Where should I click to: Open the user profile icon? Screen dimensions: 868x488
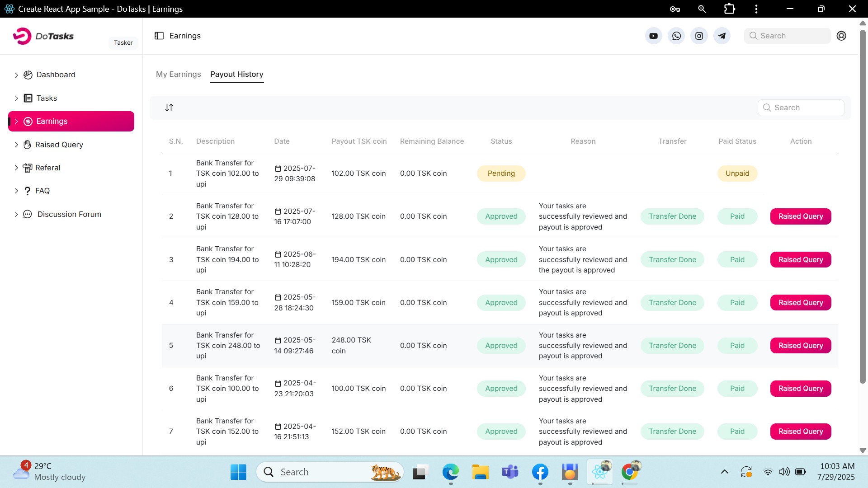[841, 36]
